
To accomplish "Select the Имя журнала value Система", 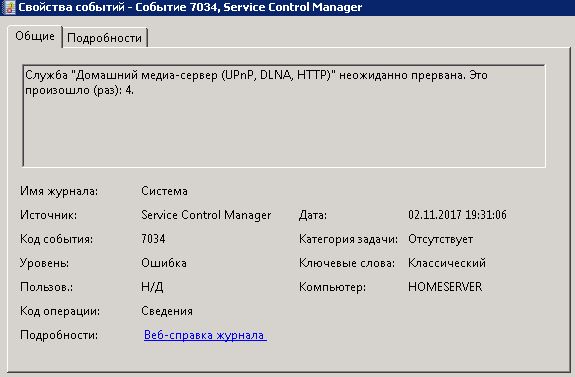I will 164,191.
